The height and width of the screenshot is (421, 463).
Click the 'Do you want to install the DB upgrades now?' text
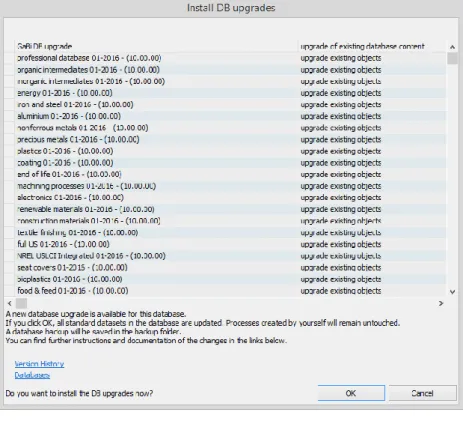[x=79, y=393]
